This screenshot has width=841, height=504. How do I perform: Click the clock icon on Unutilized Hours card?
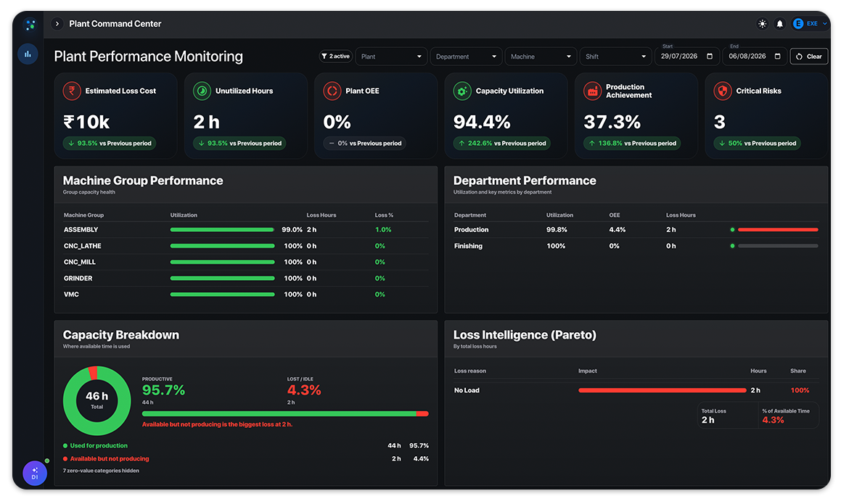(x=202, y=91)
